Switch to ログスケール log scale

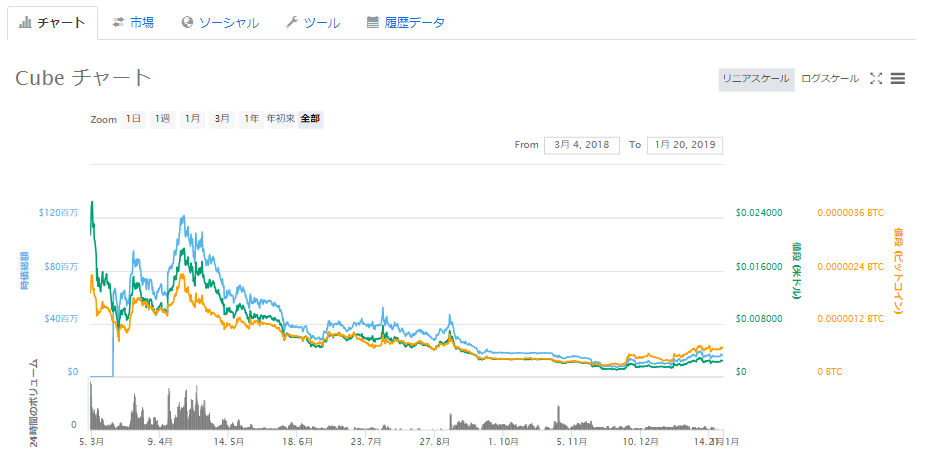[830, 79]
